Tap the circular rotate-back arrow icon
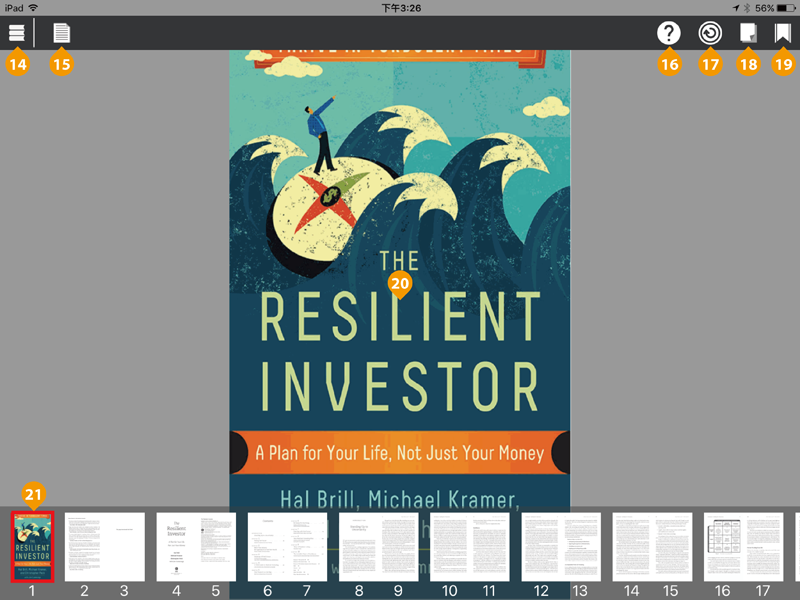Image resolution: width=800 pixels, height=600 pixels. coord(710,33)
